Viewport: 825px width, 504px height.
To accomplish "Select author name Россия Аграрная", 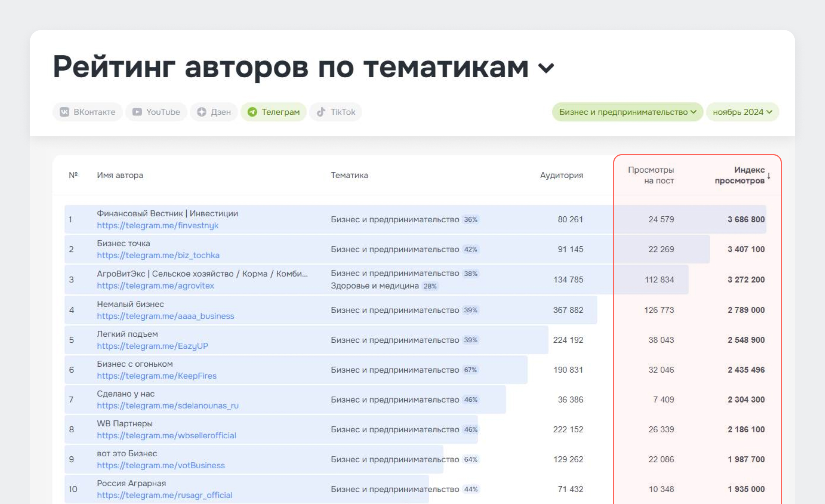I will (131, 483).
